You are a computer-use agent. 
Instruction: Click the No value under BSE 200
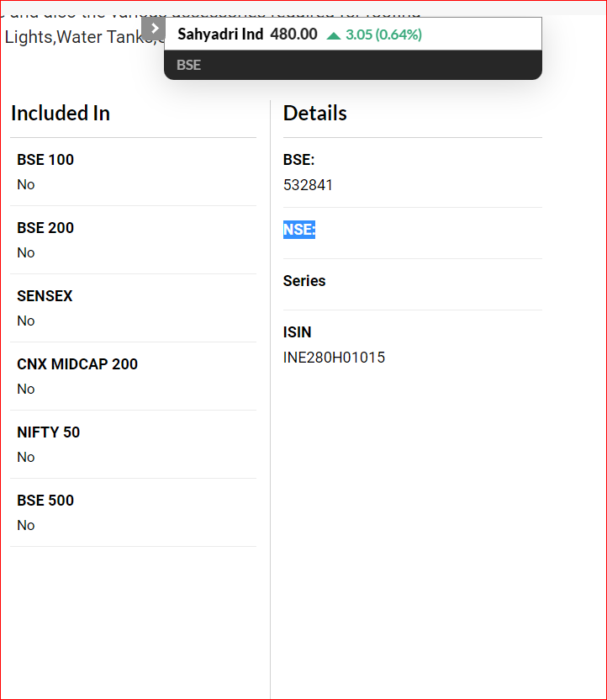[x=26, y=253]
